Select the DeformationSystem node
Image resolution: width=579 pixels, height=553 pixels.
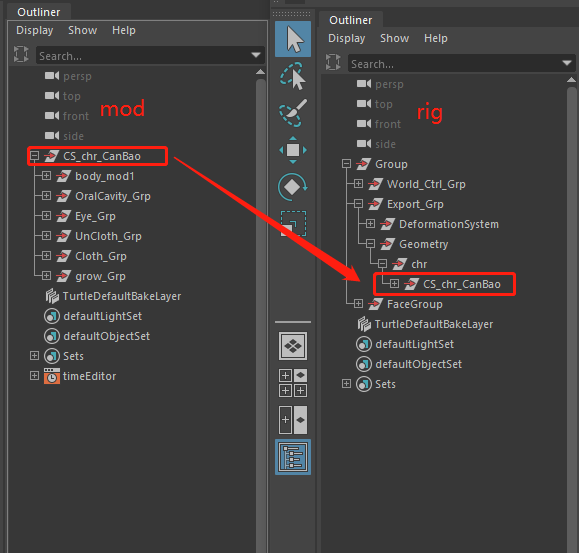[449, 224]
